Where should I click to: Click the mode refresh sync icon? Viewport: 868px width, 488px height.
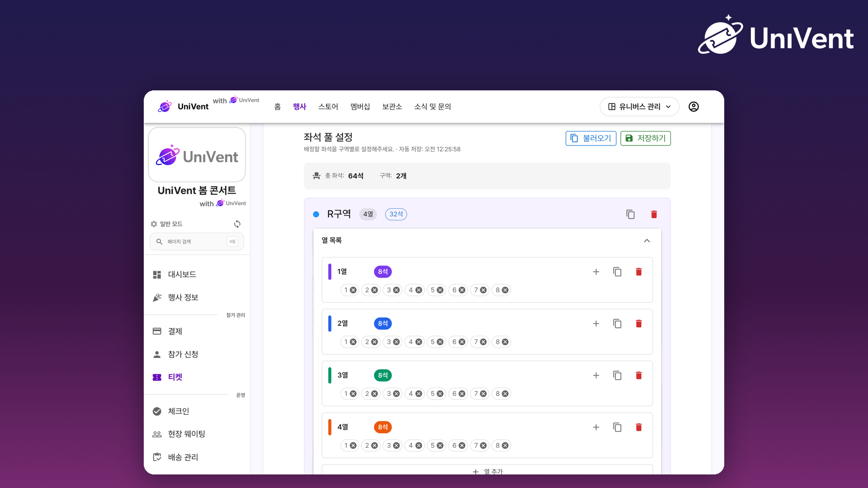click(x=237, y=224)
